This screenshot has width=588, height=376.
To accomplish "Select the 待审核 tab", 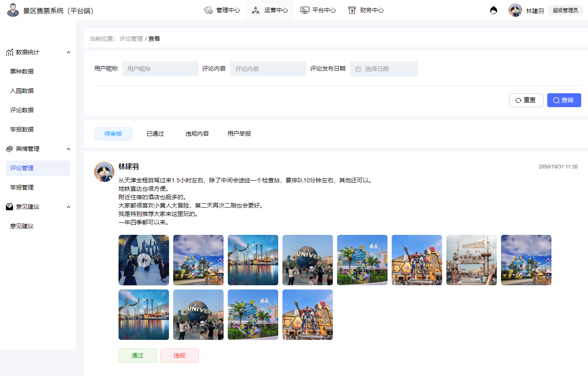I will 113,134.
